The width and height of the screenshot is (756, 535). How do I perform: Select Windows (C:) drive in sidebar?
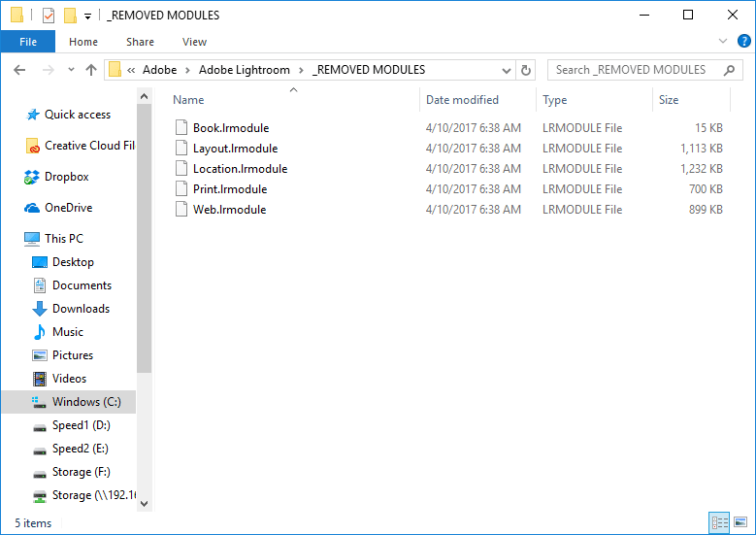69,402
